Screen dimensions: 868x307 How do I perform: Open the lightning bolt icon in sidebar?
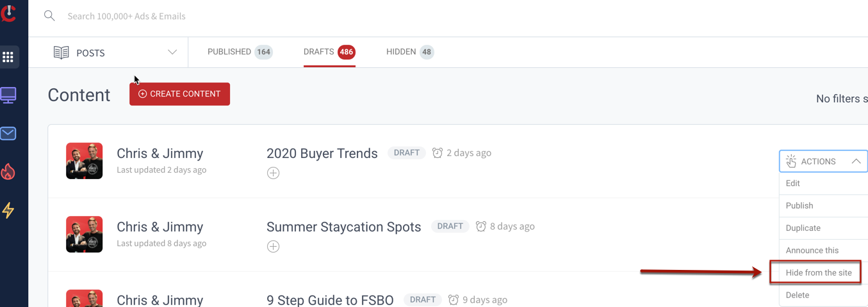8,210
